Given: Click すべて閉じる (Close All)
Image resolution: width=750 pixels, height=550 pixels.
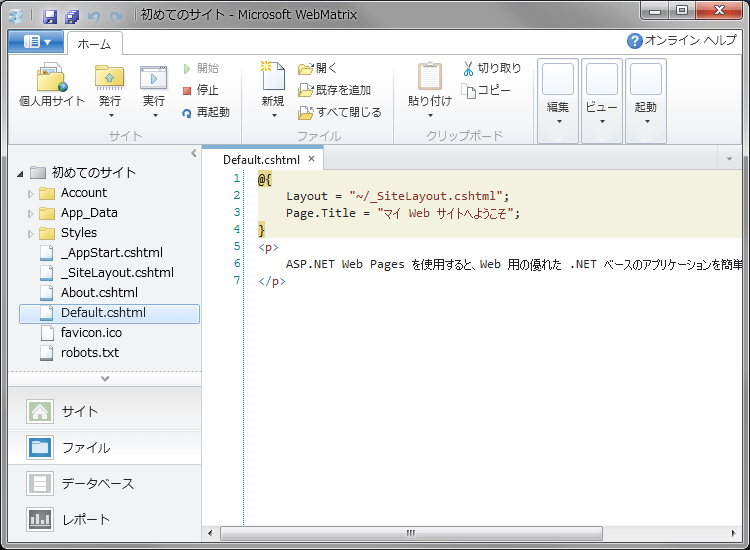Looking at the screenshot, I should coord(340,112).
